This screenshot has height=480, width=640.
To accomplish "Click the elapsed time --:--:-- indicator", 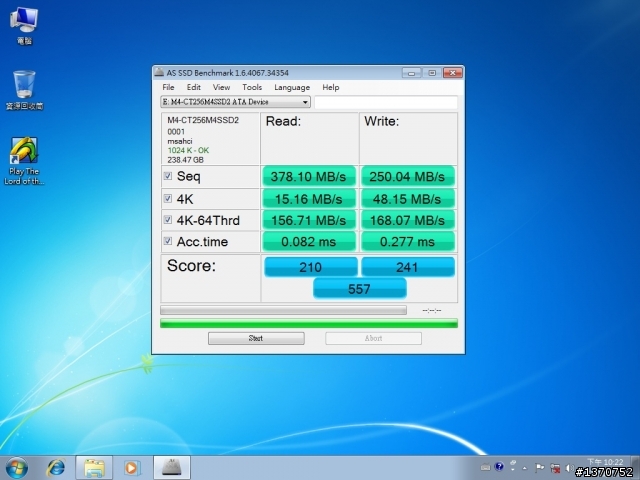I will pyautogui.click(x=431, y=311).
